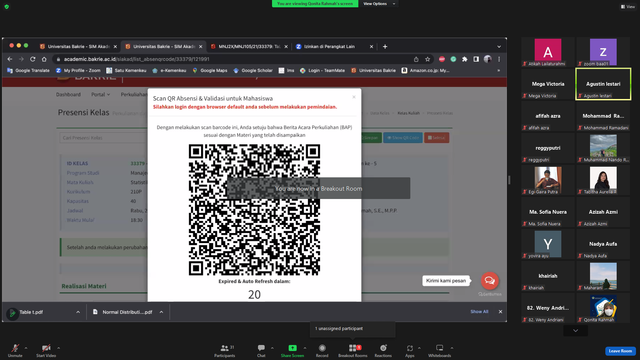Select the zoom baa01 participant tile
640x360 pixels.
(603, 52)
